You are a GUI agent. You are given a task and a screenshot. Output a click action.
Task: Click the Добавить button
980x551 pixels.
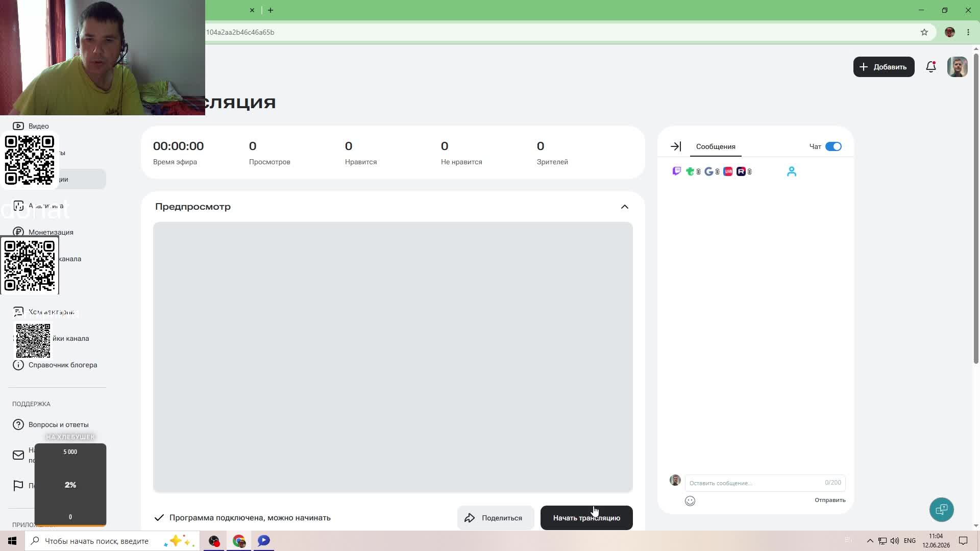point(884,67)
